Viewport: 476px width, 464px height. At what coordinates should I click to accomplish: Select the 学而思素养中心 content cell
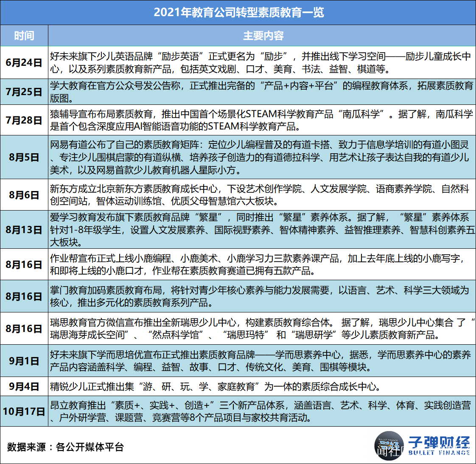pyautogui.click(x=262, y=361)
